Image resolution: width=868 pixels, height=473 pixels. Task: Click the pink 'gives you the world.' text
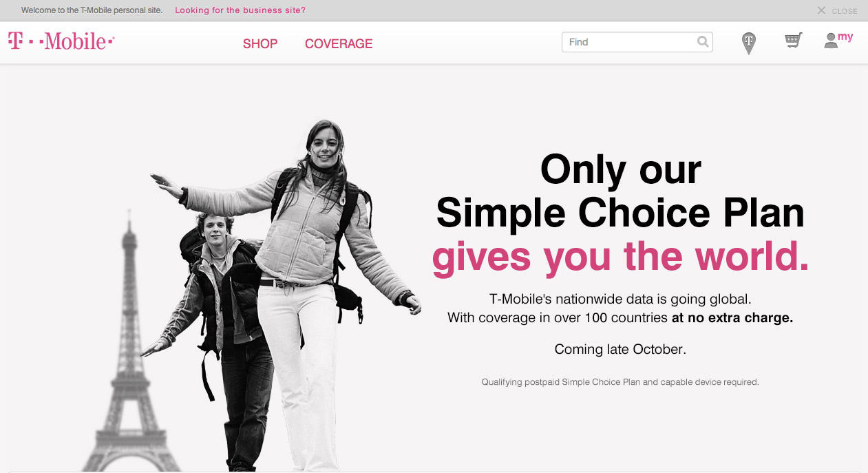620,256
